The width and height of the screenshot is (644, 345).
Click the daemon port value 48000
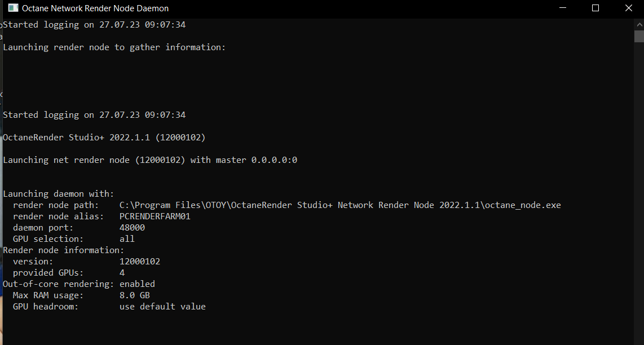[132, 228]
